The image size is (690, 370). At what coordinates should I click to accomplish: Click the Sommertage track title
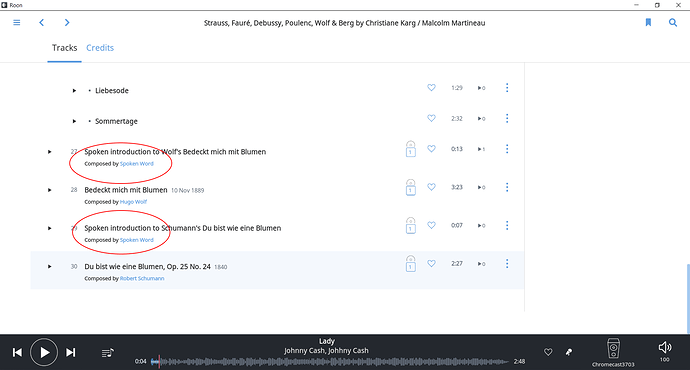(x=116, y=121)
